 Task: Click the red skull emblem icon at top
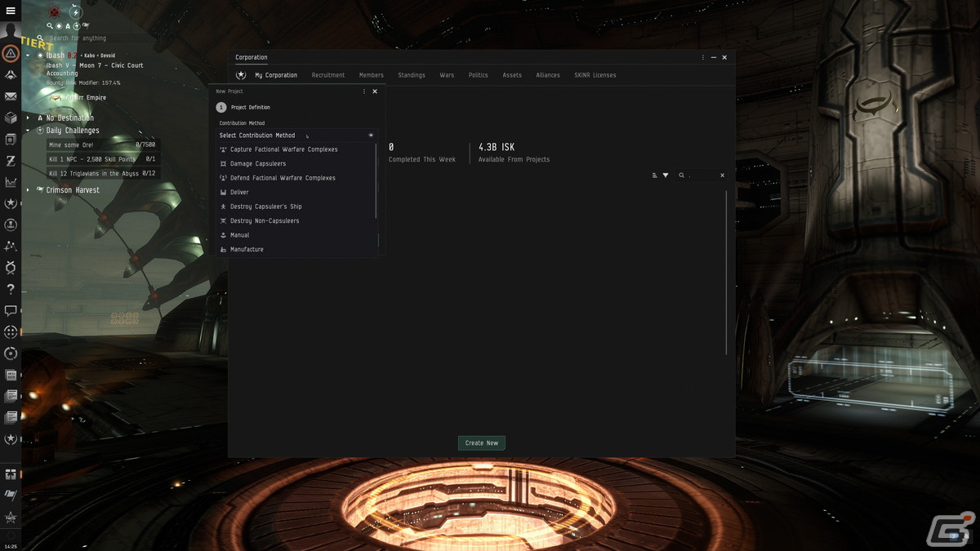tap(55, 12)
